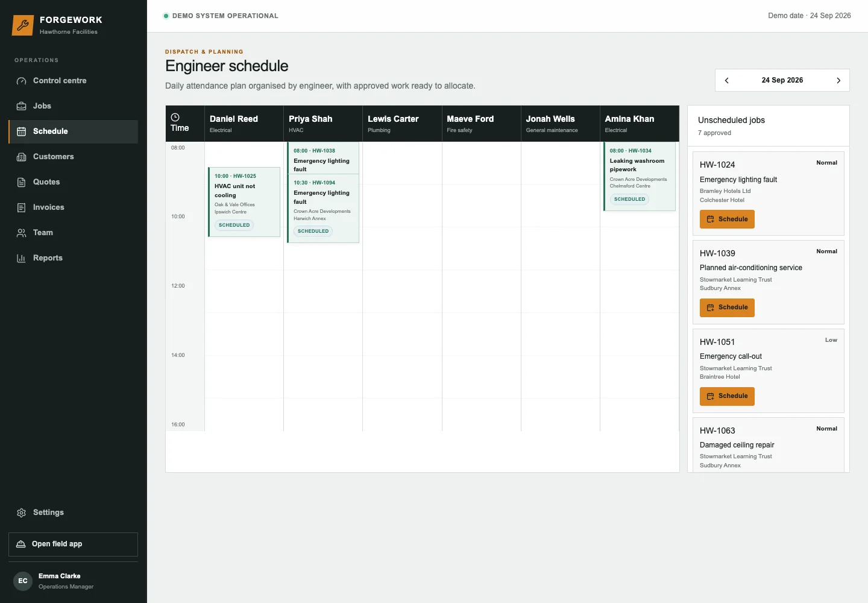Click the hard hat icon beside Open field app

(20, 544)
